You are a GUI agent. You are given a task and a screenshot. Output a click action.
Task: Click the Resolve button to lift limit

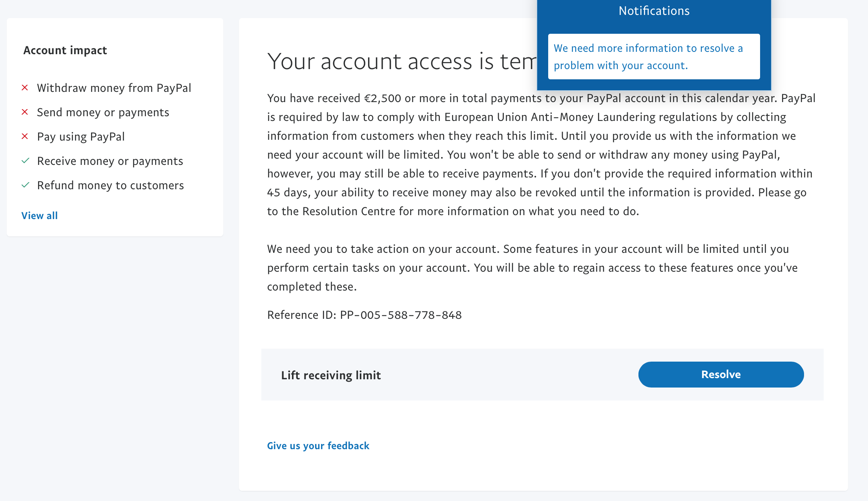(721, 374)
